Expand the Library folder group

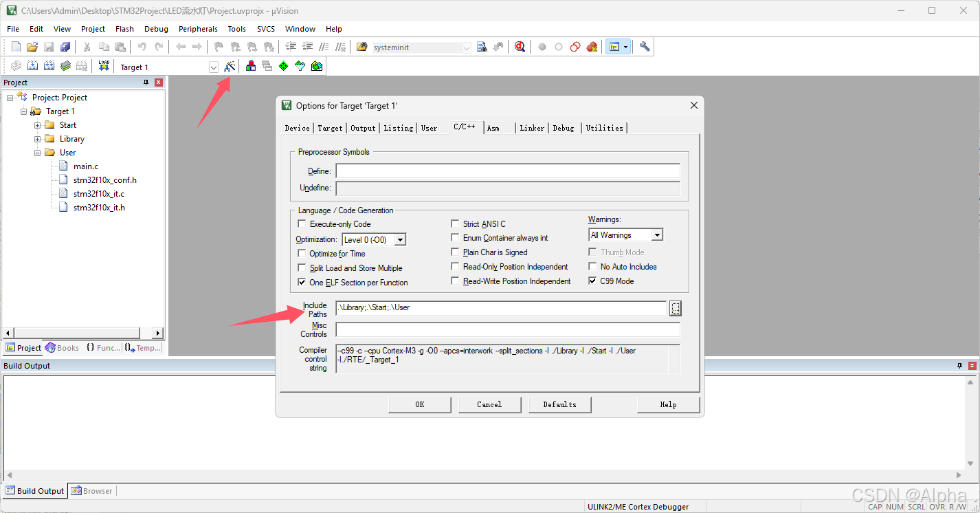coord(38,139)
